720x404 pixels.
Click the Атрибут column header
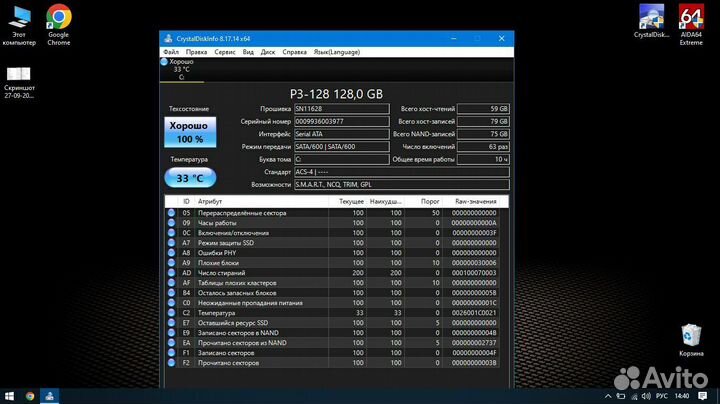click(261, 201)
